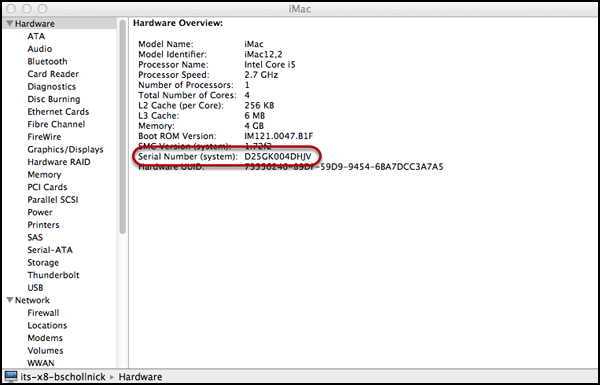Click the L3 Cache value 6 MB

[254, 115]
